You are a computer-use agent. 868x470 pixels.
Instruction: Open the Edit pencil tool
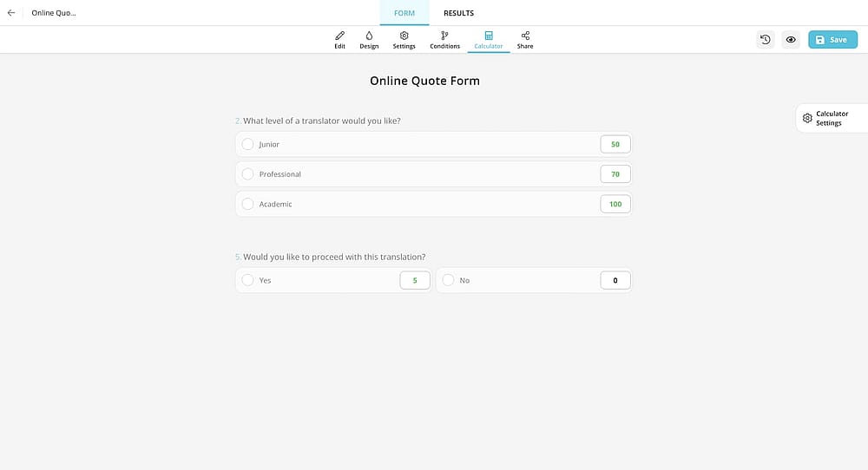tap(340, 40)
